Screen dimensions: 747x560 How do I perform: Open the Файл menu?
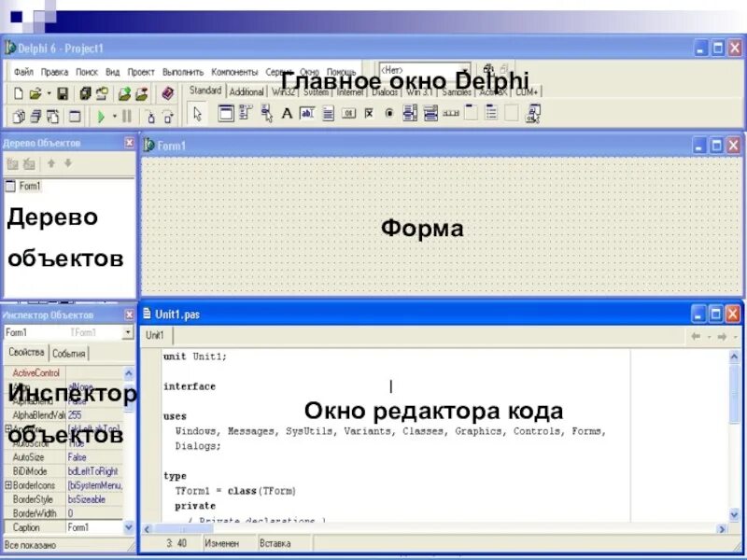coord(23,73)
